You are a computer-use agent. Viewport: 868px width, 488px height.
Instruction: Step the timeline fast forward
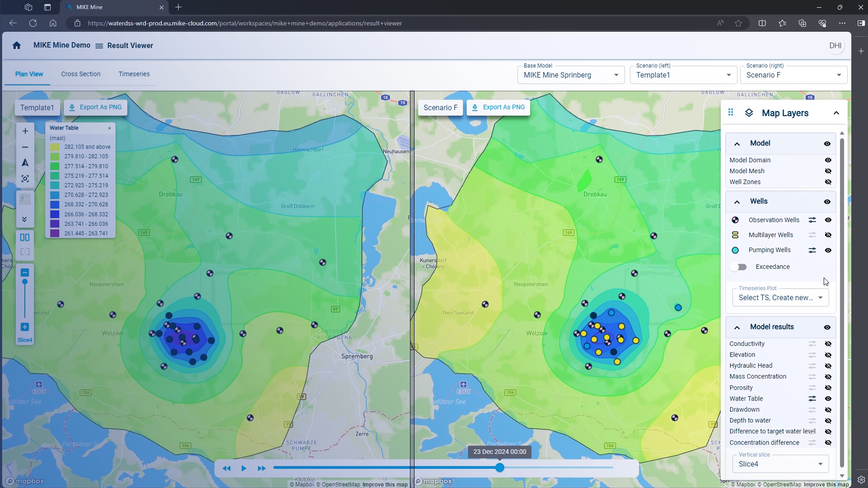pyautogui.click(x=261, y=469)
